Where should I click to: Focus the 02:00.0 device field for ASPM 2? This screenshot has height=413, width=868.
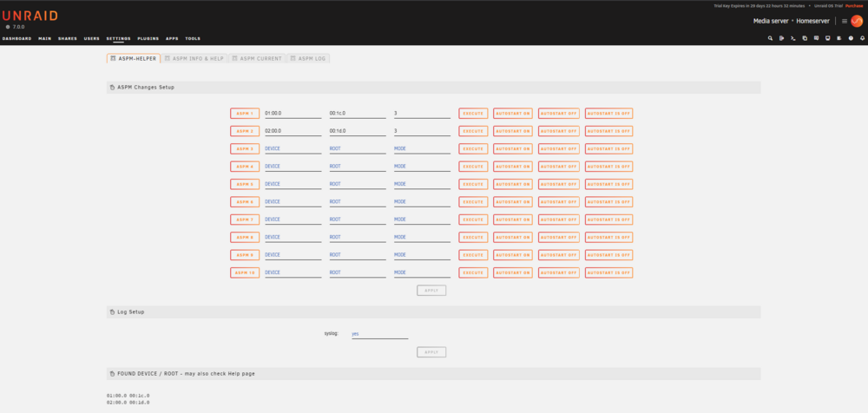pos(293,131)
